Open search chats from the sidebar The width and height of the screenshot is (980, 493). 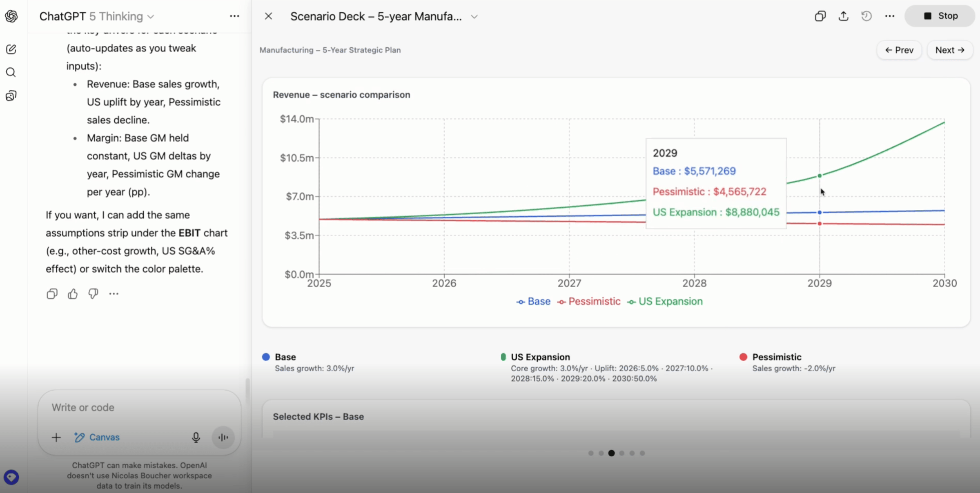(11, 73)
